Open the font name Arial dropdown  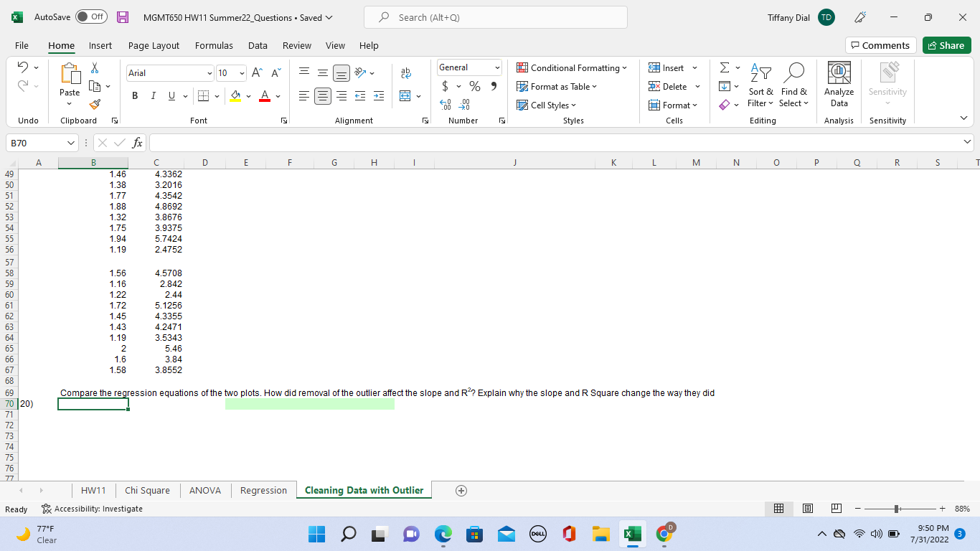click(209, 73)
